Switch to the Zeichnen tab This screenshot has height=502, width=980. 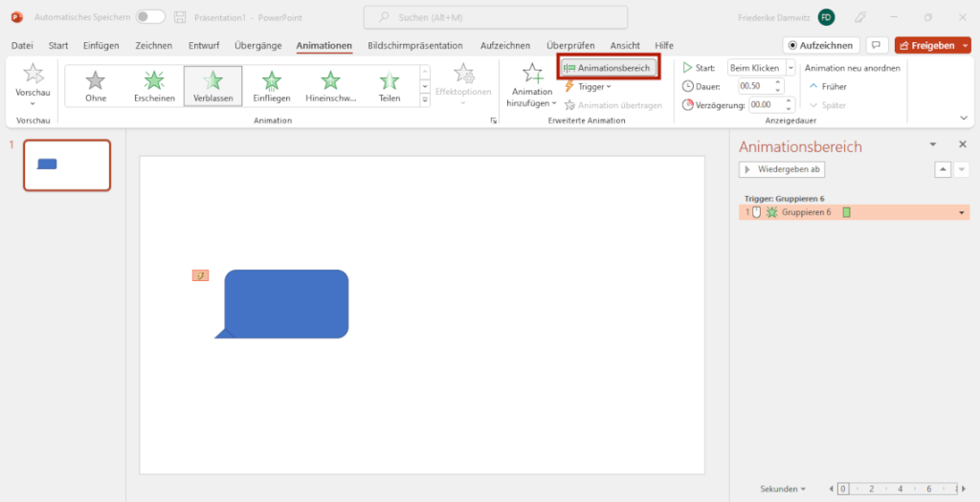[154, 46]
